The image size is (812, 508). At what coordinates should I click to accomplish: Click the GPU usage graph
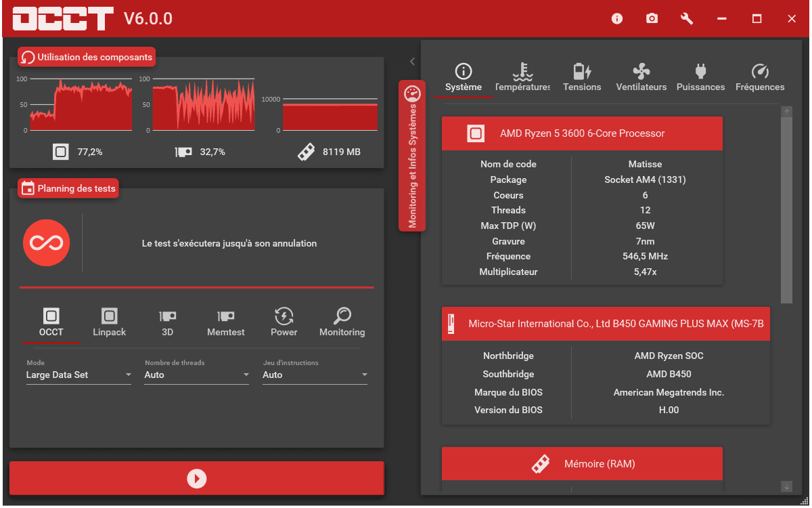click(x=204, y=104)
